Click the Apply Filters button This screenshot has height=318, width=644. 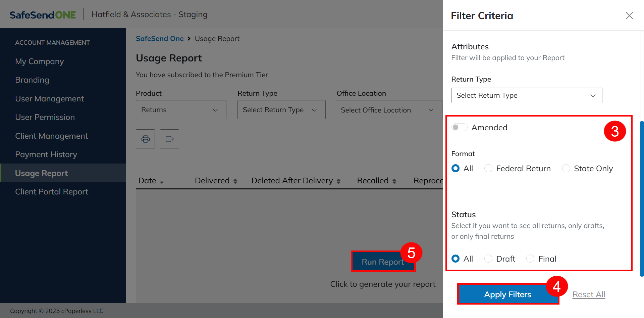pyautogui.click(x=507, y=294)
